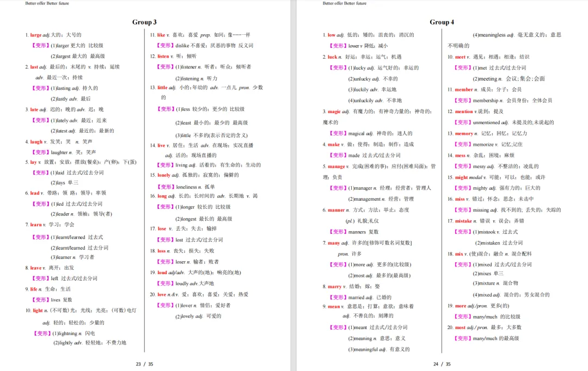Select the word "(1)lightning"

click(65, 333)
